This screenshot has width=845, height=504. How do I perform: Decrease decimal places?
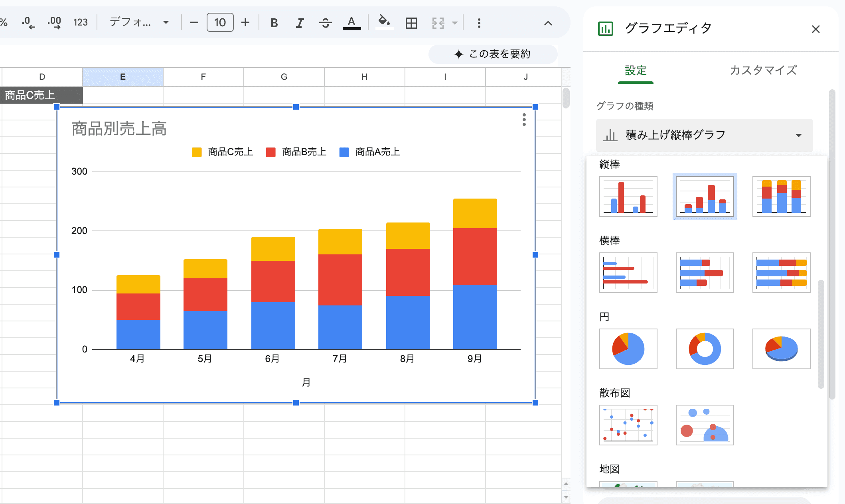[x=28, y=22]
